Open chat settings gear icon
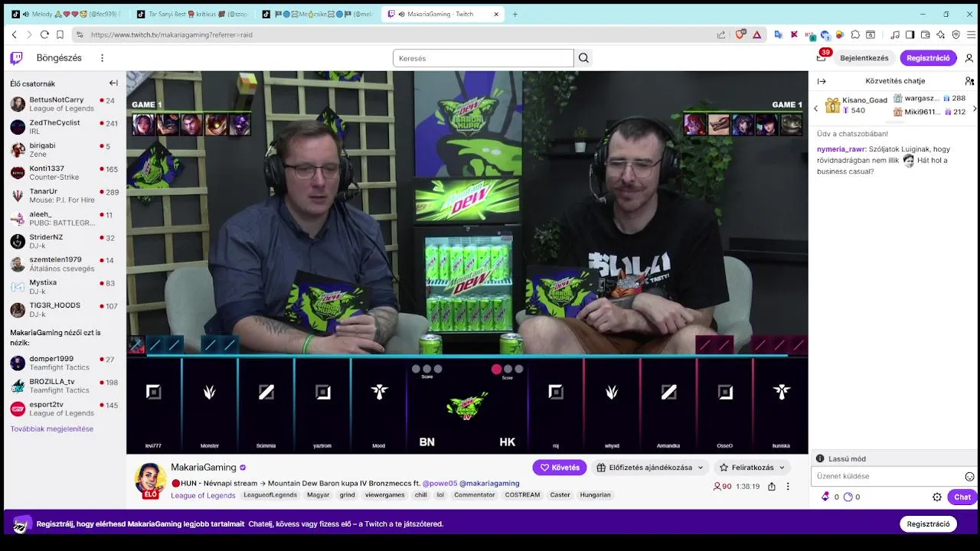The height and width of the screenshot is (551, 980). point(937,497)
